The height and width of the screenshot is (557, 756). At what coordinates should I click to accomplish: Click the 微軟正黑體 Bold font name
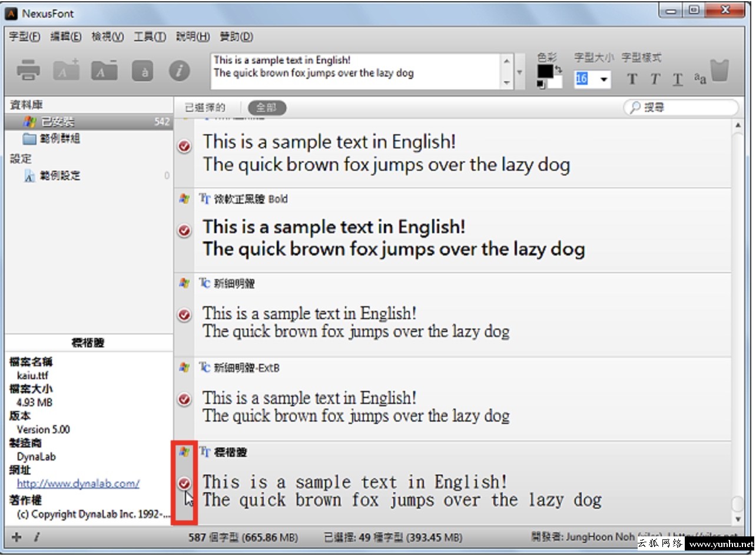click(251, 199)
